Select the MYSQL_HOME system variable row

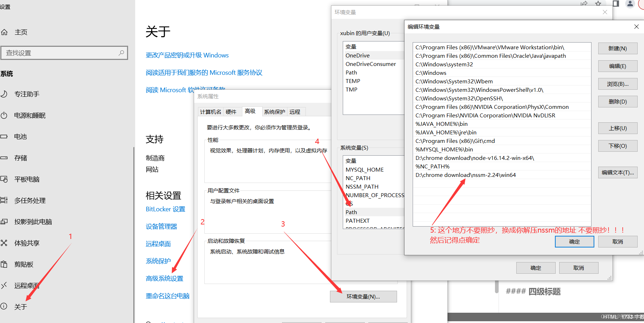pos(374,170)
